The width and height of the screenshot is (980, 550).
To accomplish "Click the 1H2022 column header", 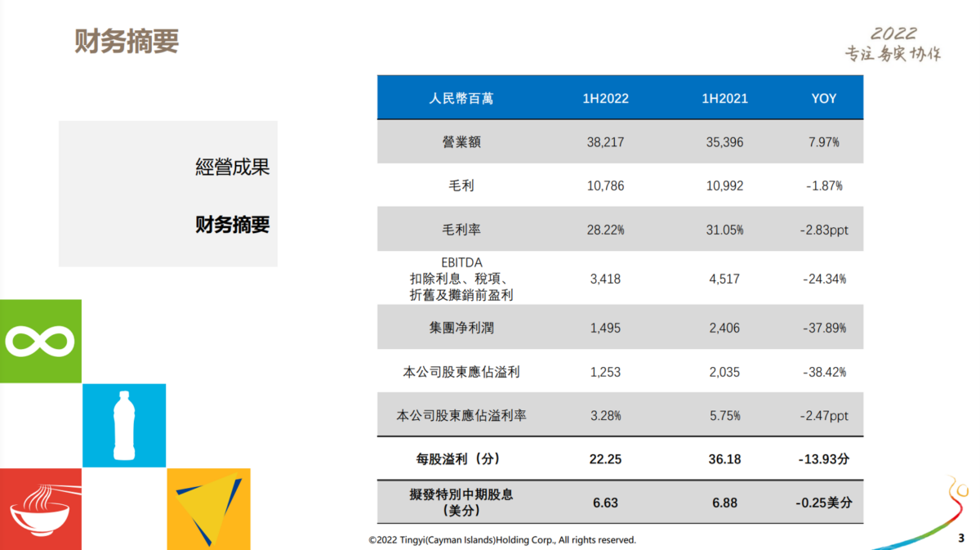I will (605, 98).
